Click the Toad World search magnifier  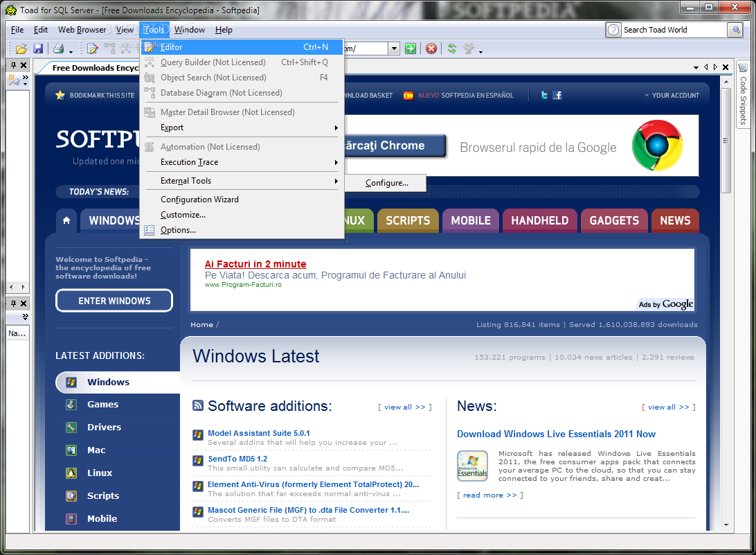pos(736,30)
